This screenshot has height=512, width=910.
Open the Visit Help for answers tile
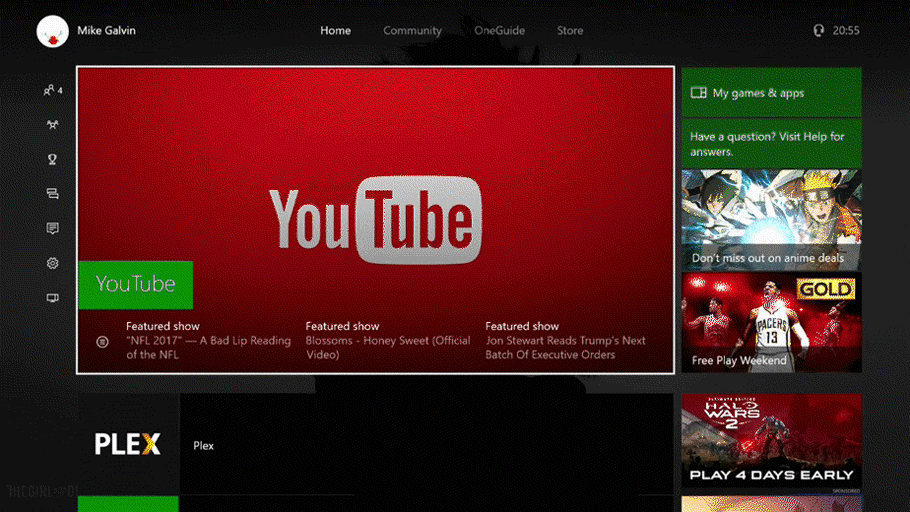tap(771, 143)
